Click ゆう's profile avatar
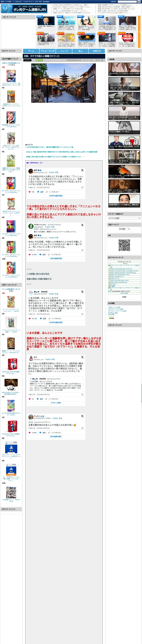This screenshot has height=644, width=142. pyautogui.click(x=31, y=358)
